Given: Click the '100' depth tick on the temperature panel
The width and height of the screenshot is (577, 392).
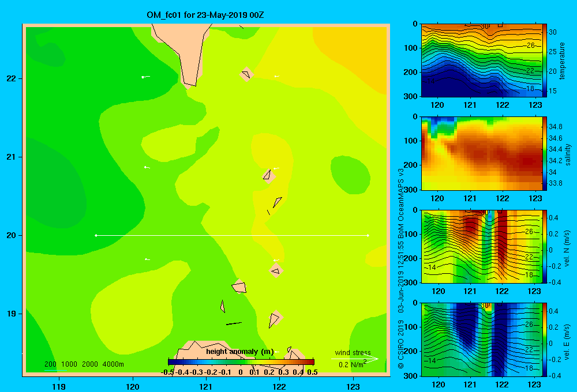Looking at the screenshot, I should pos(411,48).
